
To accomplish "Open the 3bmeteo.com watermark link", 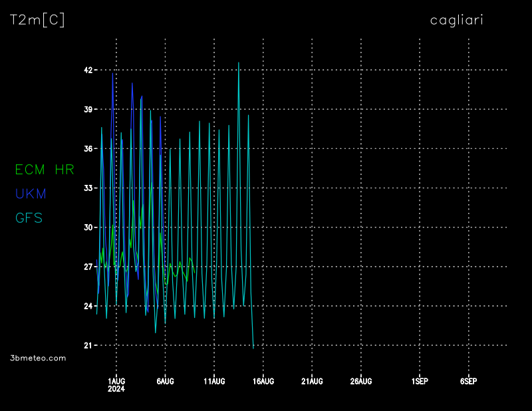I will click(x=38, y=358).
